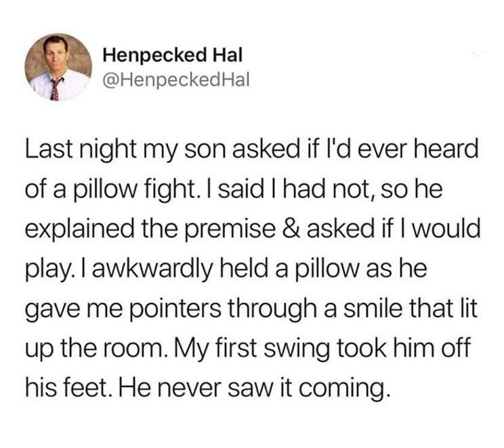Click the Henpecked Hal display name
The image size is (504, 448).
[x=172, y=55]
